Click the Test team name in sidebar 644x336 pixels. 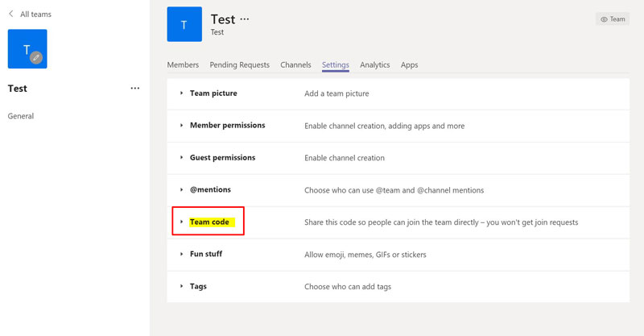pyautogui.click(x=17, y=89)
